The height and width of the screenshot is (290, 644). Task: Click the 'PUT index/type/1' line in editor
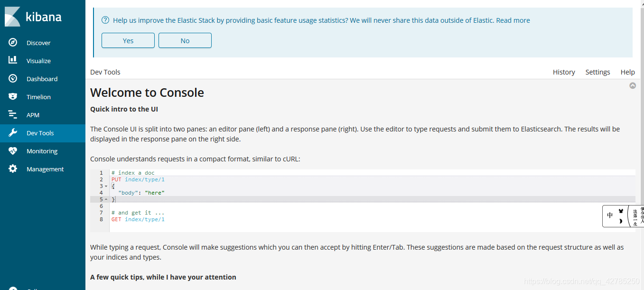coord(138,179)
